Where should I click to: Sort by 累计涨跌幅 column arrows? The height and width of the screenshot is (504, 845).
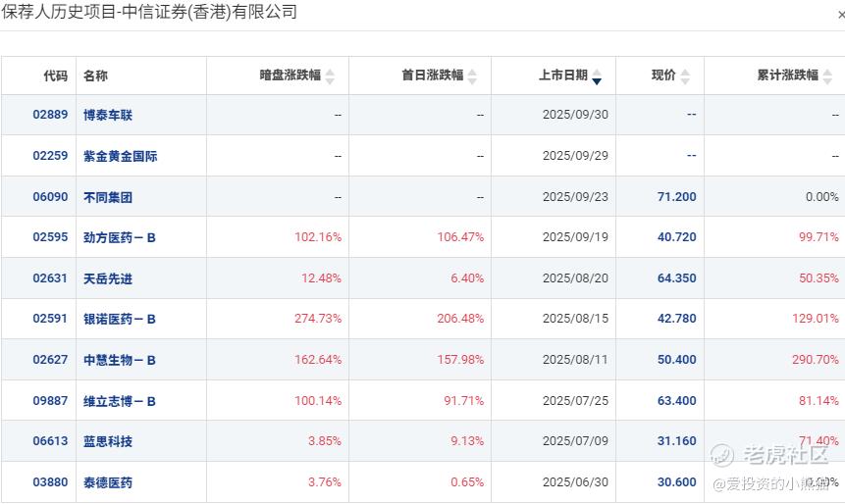(827, 76)
